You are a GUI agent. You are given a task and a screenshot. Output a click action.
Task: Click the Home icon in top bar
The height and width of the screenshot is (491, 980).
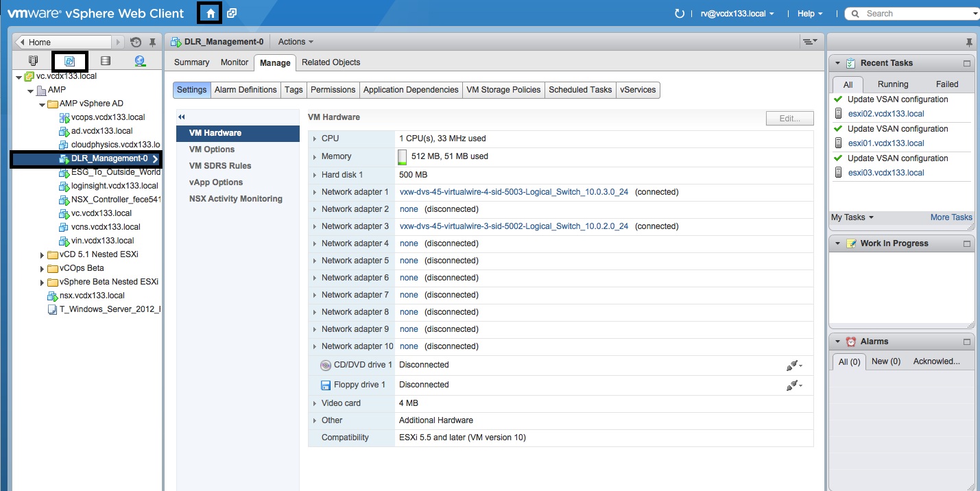coord(211,13)
